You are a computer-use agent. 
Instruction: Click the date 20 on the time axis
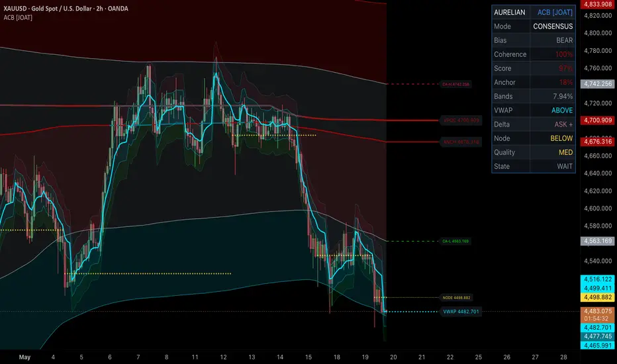393,357
